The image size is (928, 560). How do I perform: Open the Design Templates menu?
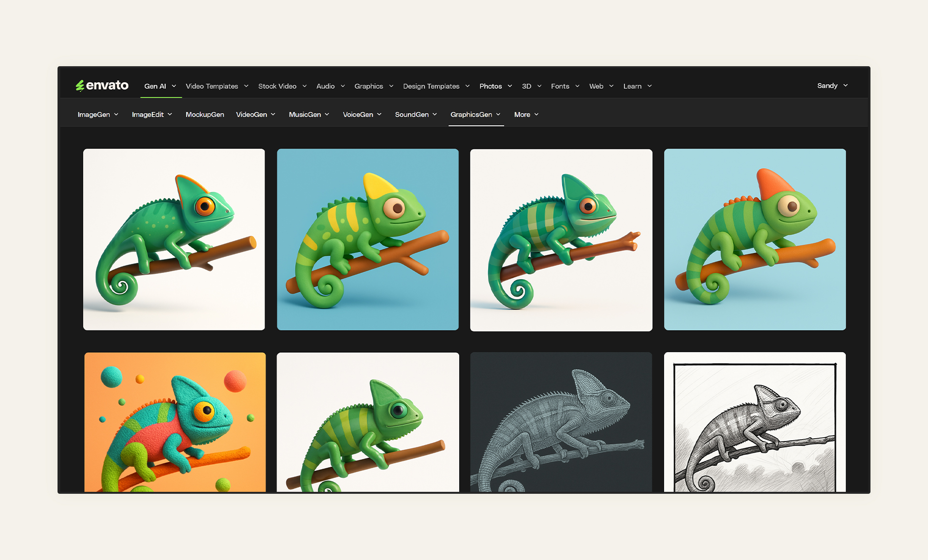coord(431,86)
